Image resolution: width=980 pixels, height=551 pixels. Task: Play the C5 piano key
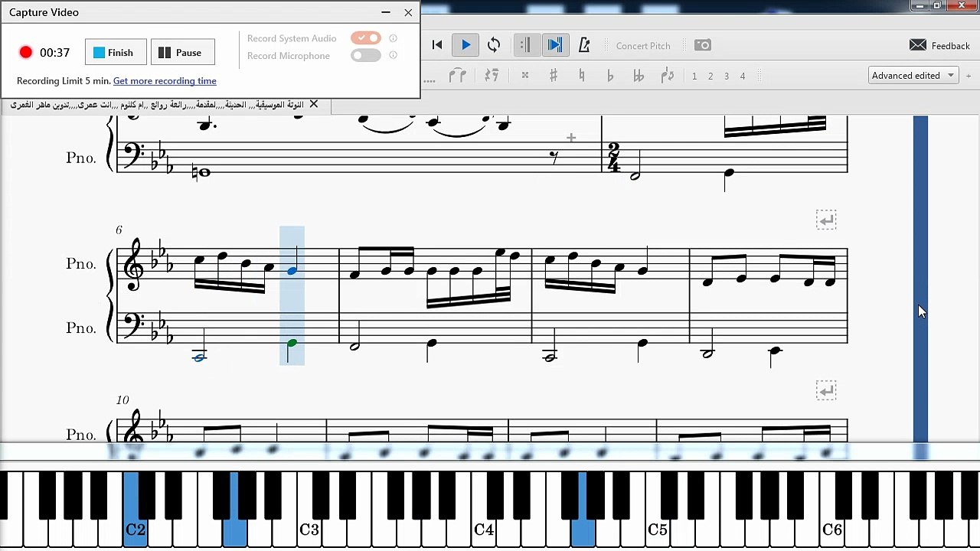point(658,528)
